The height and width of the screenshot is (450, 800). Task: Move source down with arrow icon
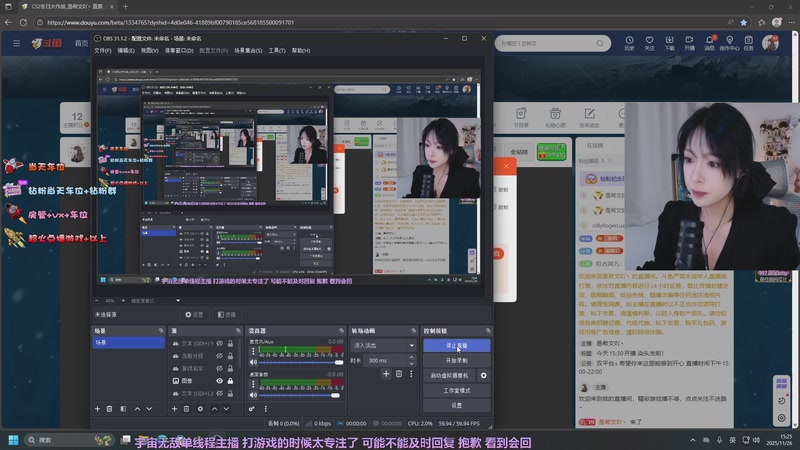point(226,409)
